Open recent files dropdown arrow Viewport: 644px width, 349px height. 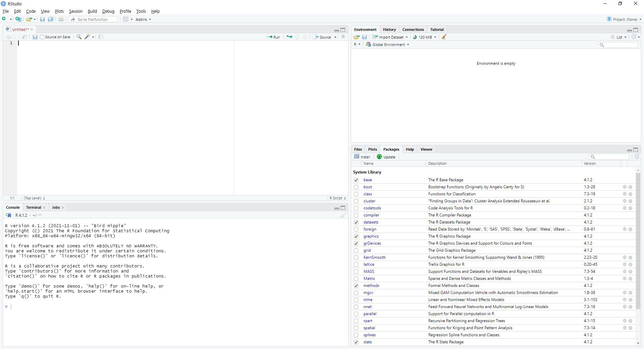pos(35,19)
